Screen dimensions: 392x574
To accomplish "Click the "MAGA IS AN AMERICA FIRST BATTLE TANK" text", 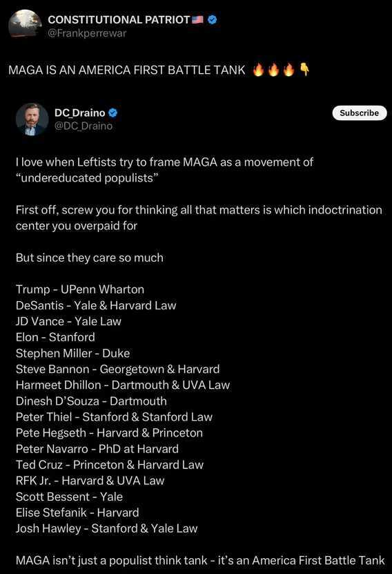I will pos(126,70).
